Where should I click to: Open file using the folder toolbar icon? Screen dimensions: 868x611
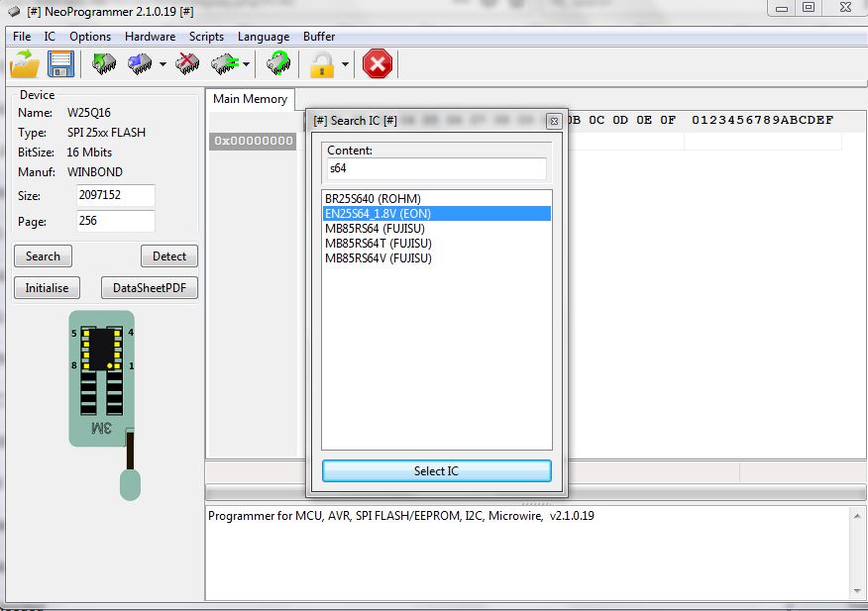[25, 64]
